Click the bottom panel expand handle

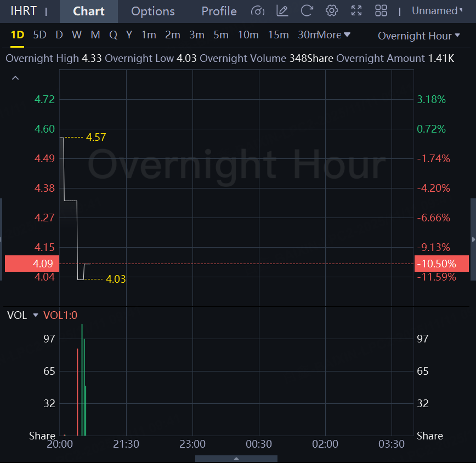click(236, 459)
